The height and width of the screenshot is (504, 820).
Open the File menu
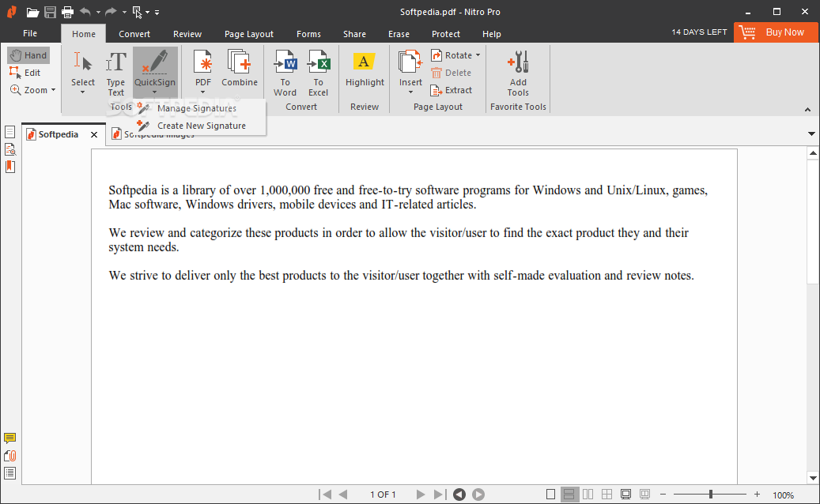tap(30, 33)
